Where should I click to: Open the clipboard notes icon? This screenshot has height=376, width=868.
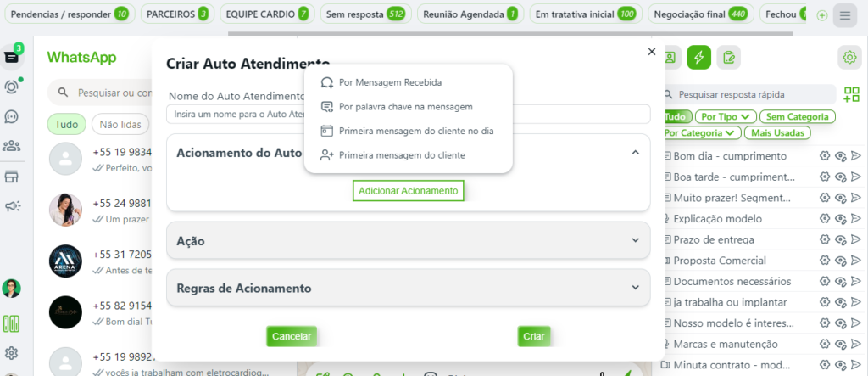click(728, 57)
